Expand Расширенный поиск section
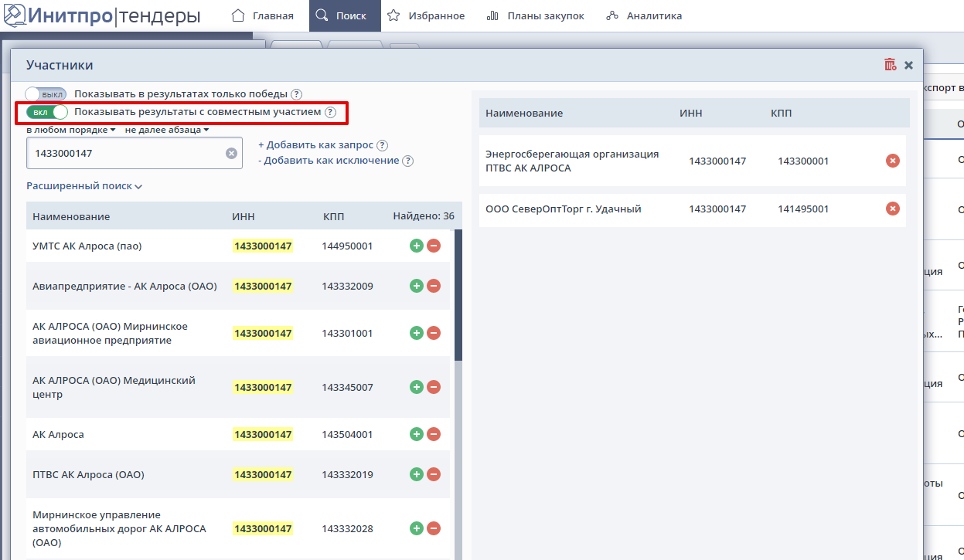This screenshot has height=560, width=964. click(x=84, y=186)
